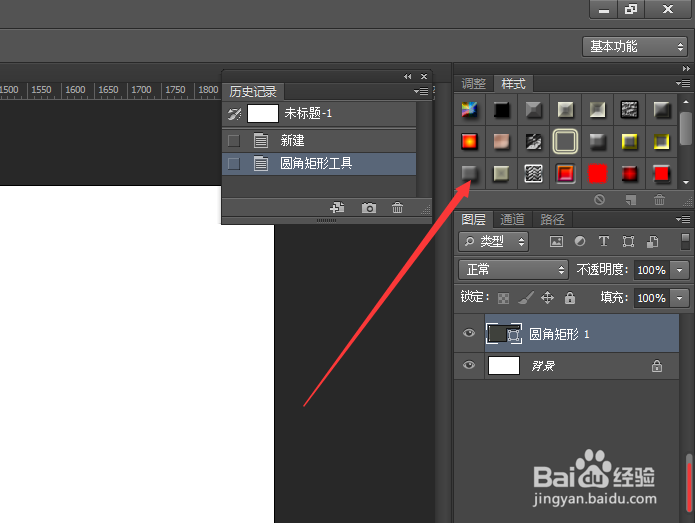
Task: Hide the 圆角矩形 1 layer
Action: pyautogui.click(x=469, y=333)
